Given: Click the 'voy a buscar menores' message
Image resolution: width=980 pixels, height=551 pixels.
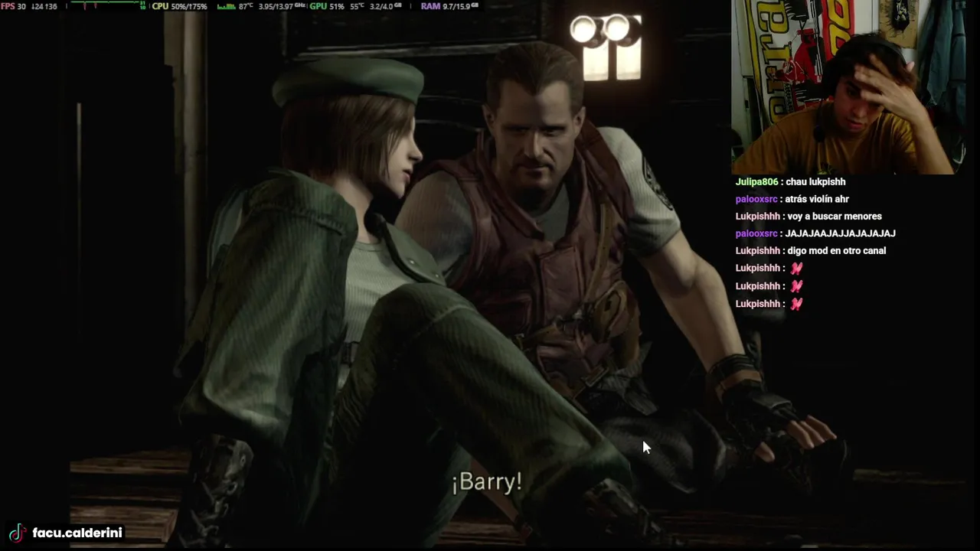Looking at the screenshot, I should coord(835,217).
